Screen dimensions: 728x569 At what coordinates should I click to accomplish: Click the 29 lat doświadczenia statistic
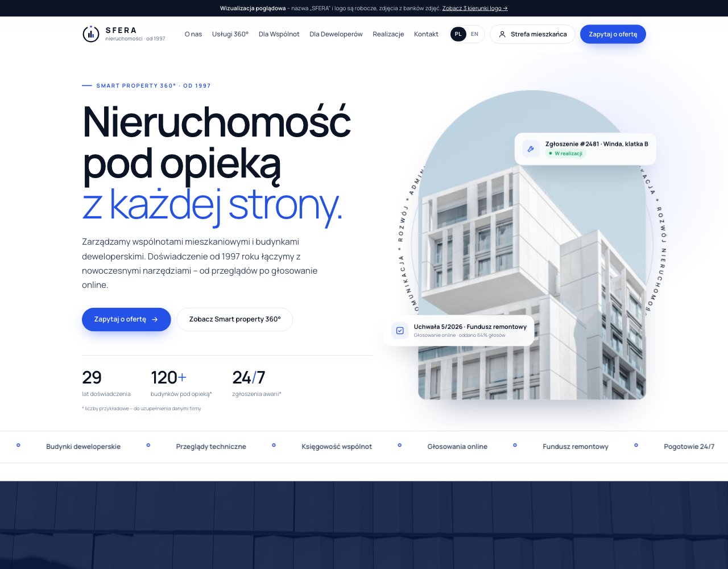pos(106,383)
